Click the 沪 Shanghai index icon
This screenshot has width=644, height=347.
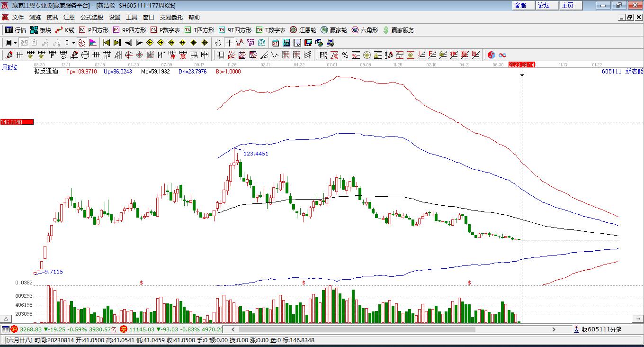tap(14, 329)
